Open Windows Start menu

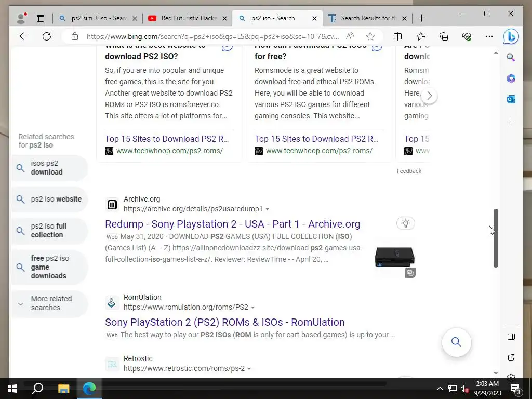click(12, 389)
